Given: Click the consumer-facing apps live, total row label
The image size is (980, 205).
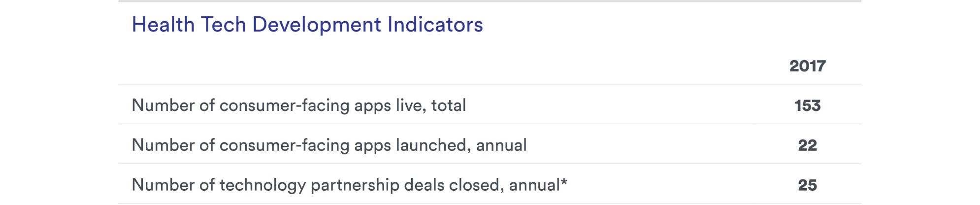Looking at the screenshot, I should click(x=298, y=105).
